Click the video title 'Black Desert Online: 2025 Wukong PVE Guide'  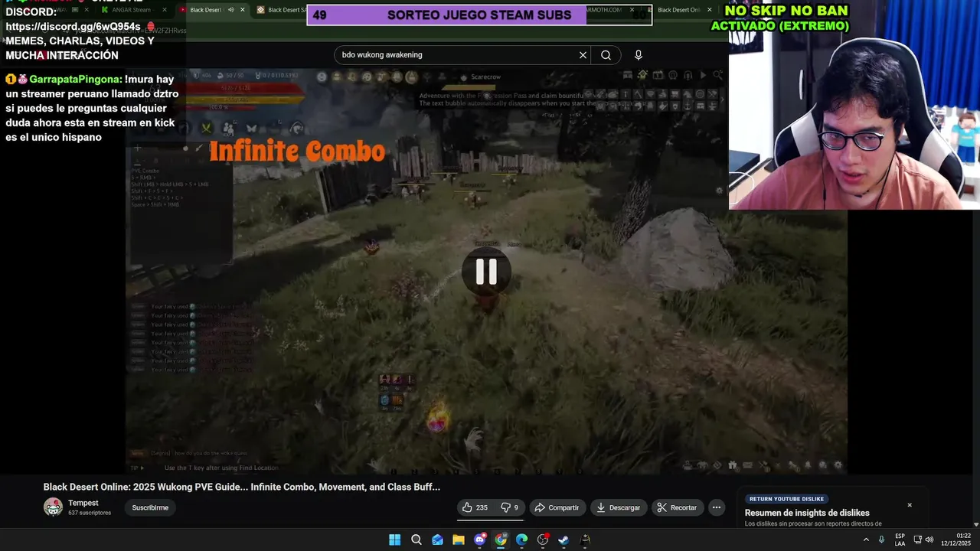tap(241, 487)
